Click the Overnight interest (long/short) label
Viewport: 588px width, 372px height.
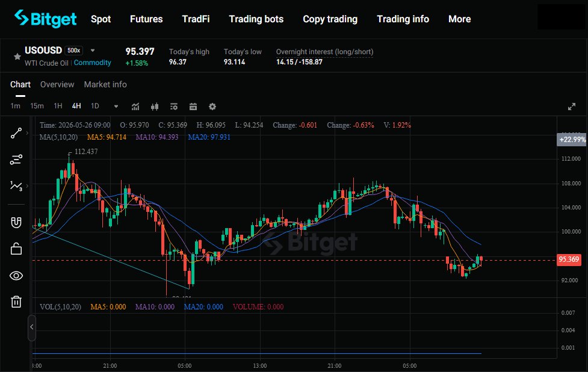pyautogui.click(x=324, y=52)
